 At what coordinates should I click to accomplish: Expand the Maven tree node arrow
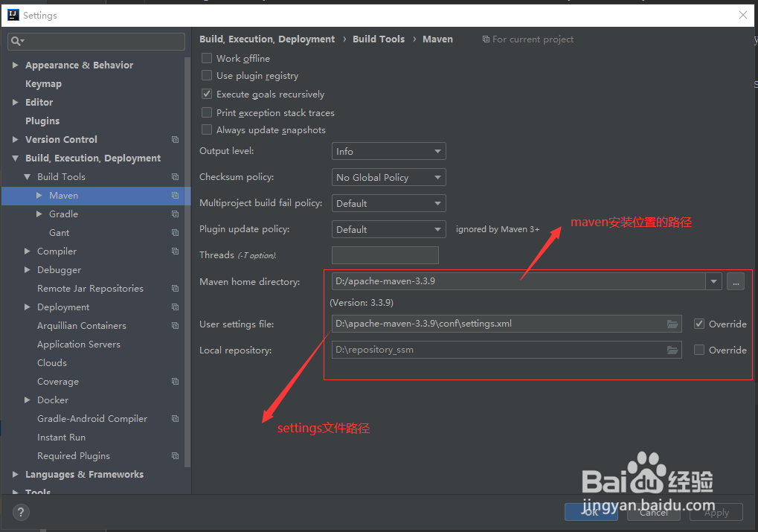(39, 196)
